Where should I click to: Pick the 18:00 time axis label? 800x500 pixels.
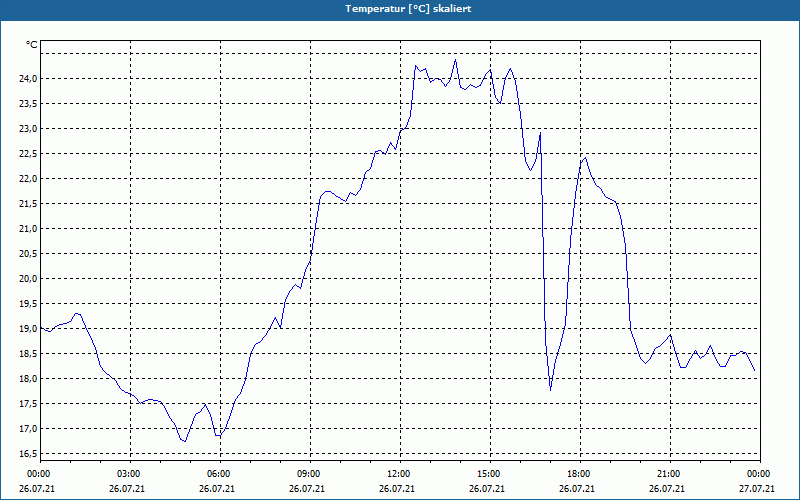click(x=577, y=474)
